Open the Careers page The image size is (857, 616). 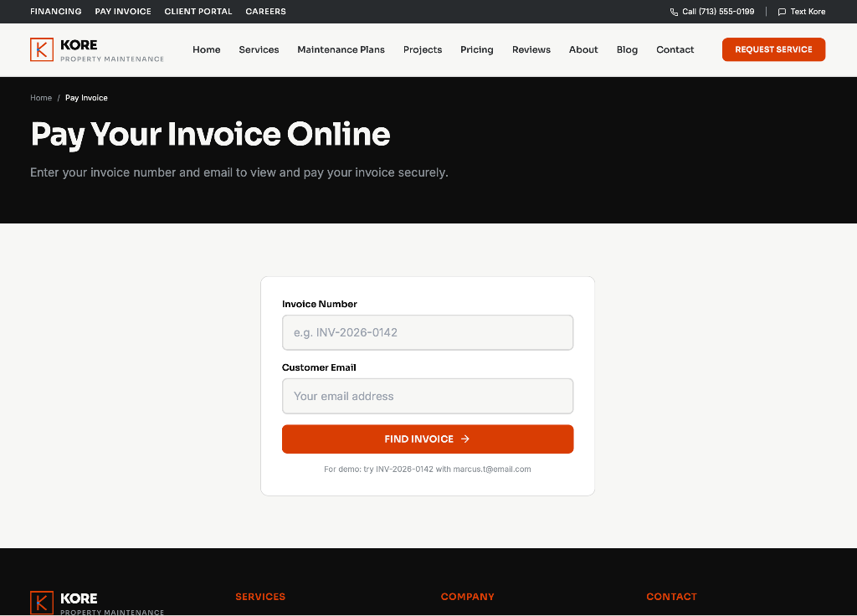[265, 12]
